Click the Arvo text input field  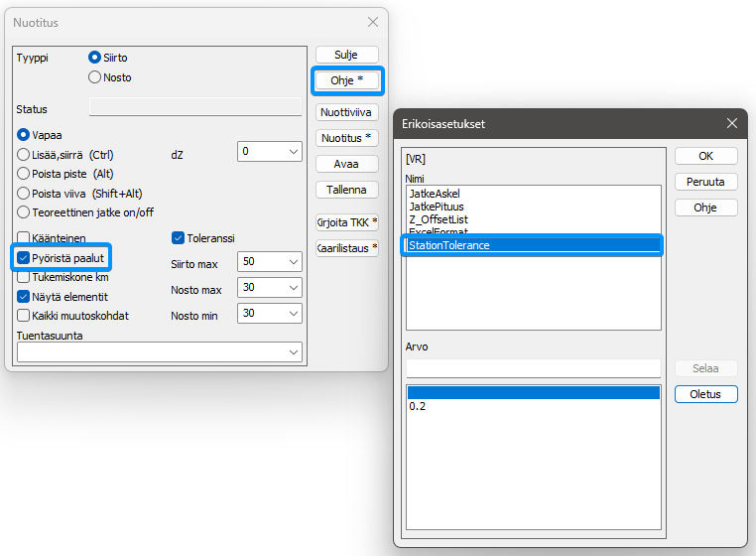(533, 368)
